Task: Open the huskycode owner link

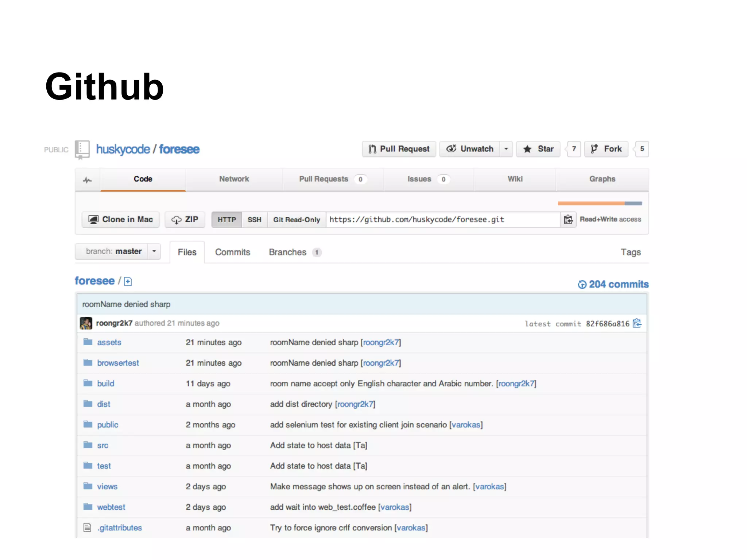Action: tap(123, 149)
